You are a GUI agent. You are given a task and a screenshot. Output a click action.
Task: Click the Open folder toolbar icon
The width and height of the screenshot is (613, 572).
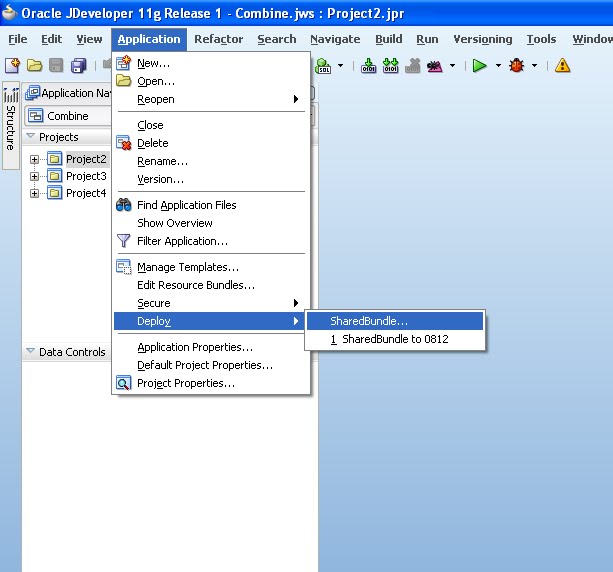tap(34, 65)
